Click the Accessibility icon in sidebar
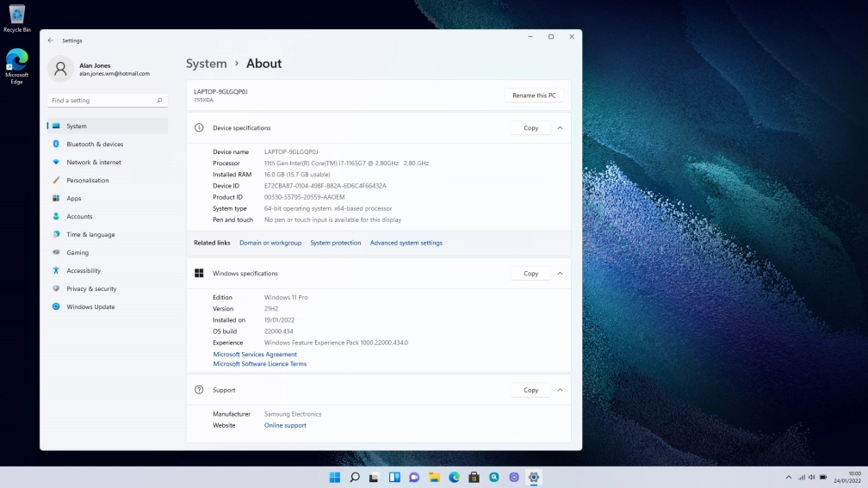 coord(56,271)
